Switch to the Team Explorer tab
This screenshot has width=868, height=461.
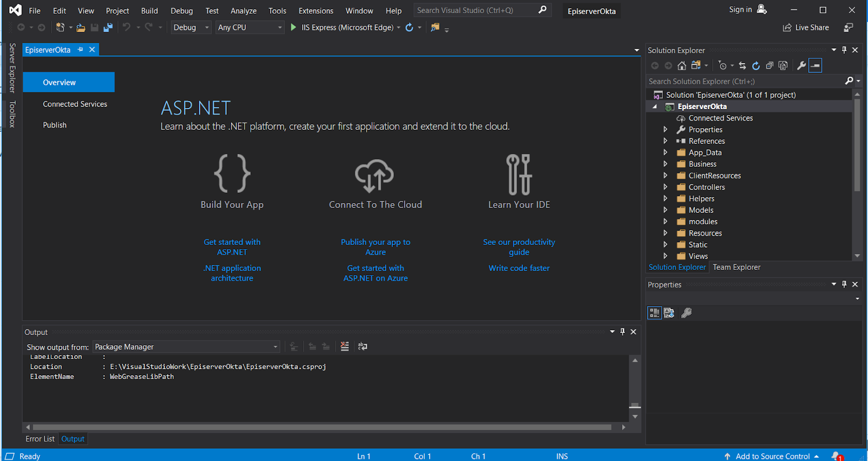736,267
